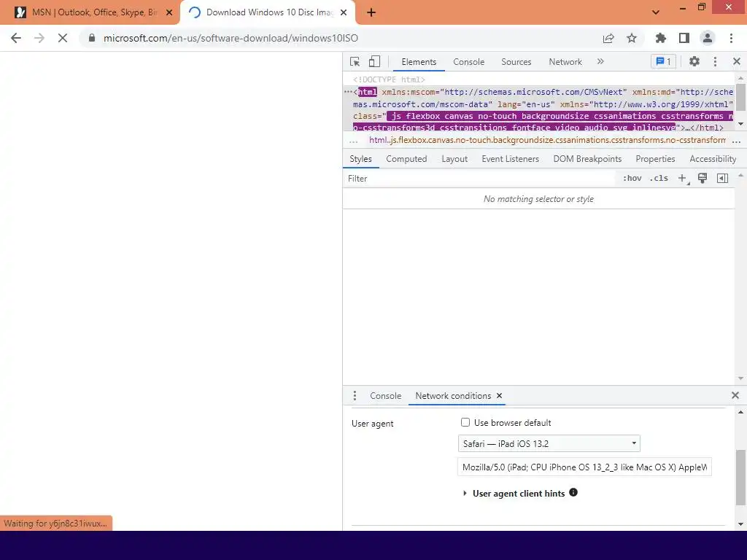Switch to the drawer Console tab
747x560 pixels.
pyautogui.click(x=385, y=396)
